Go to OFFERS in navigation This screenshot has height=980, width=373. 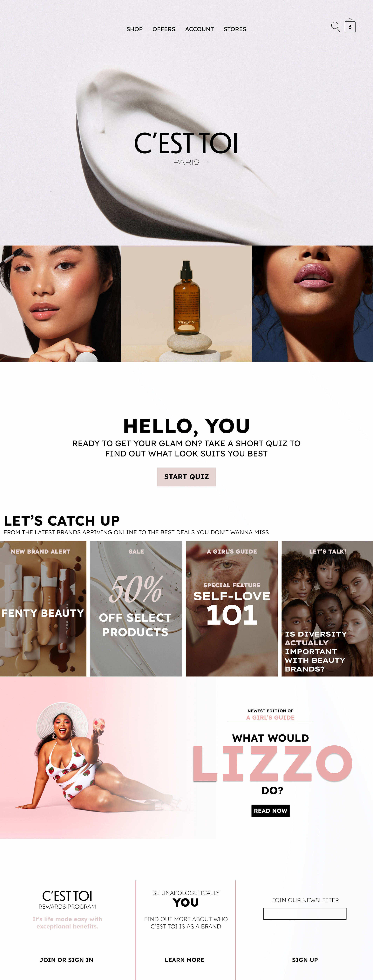click(164, 29)
